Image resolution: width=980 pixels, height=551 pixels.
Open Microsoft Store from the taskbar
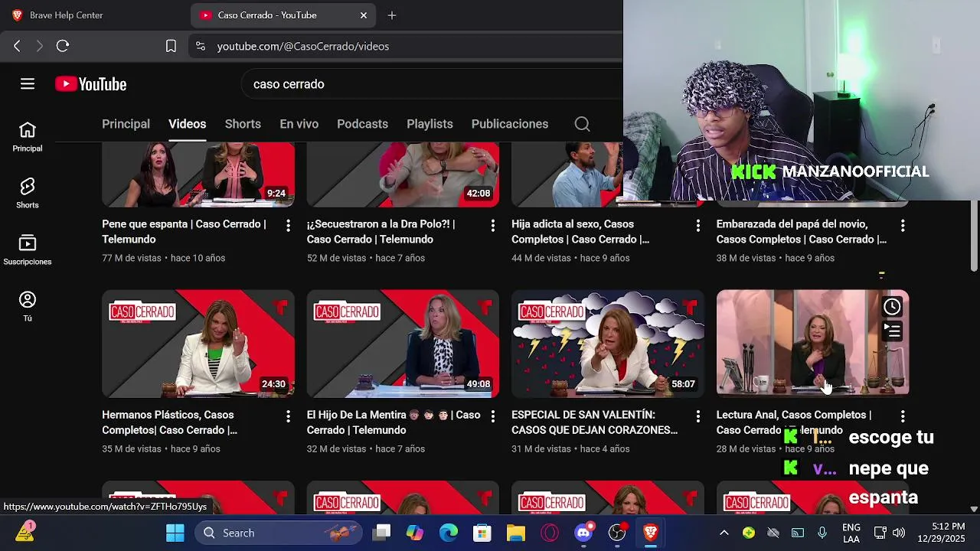[482, 533]
